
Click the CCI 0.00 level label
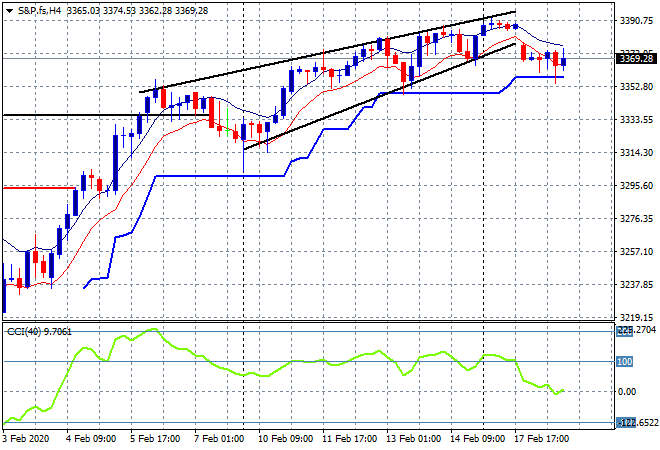(x=627, y=391)
